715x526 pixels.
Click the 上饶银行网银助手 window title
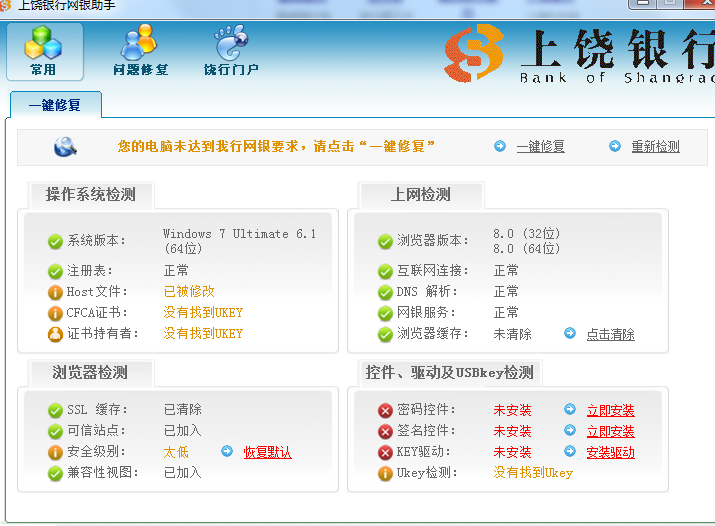(x=67, y=5)
